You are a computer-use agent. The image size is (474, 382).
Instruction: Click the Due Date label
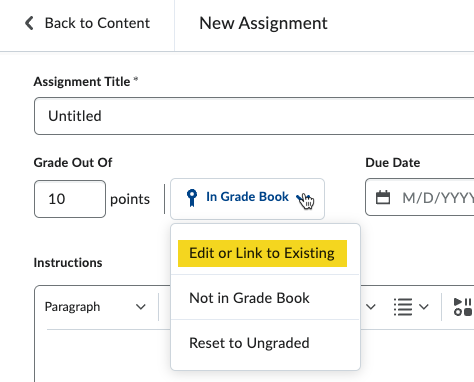pyautogui.click(x=393, y=163)
